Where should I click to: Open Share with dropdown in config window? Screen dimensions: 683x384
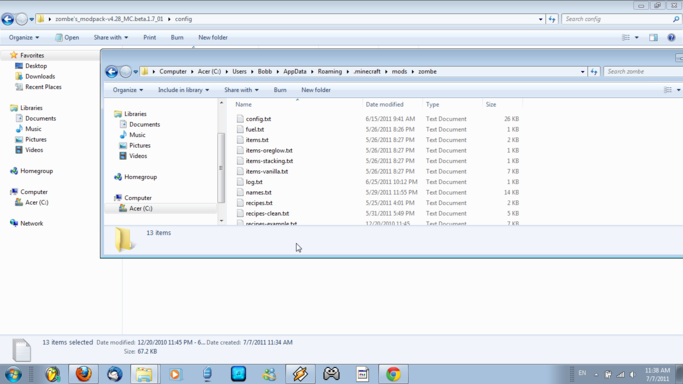coord(111,37)
